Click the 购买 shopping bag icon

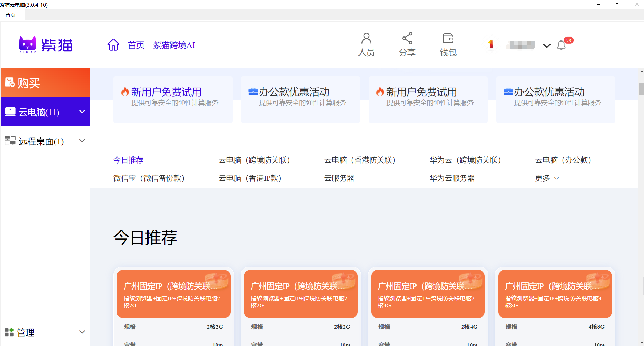coord(10,82)
